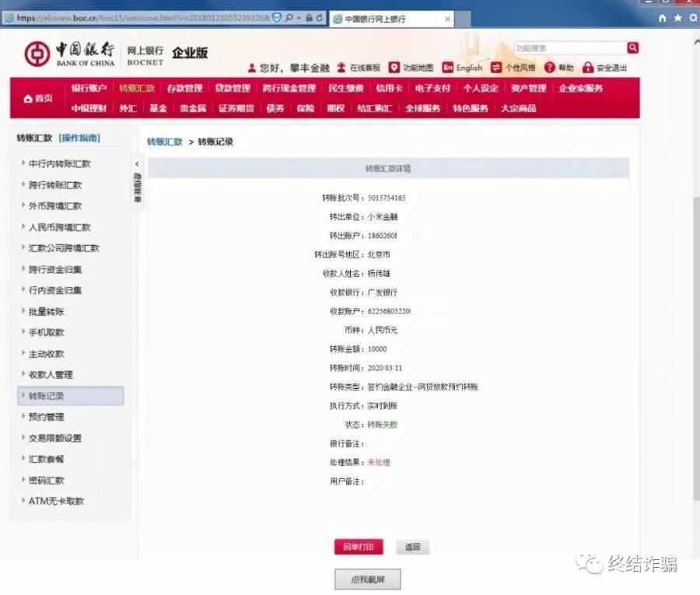Open 收款人管理 in sidebar
The image size is (700, 595).
point(51,375)
